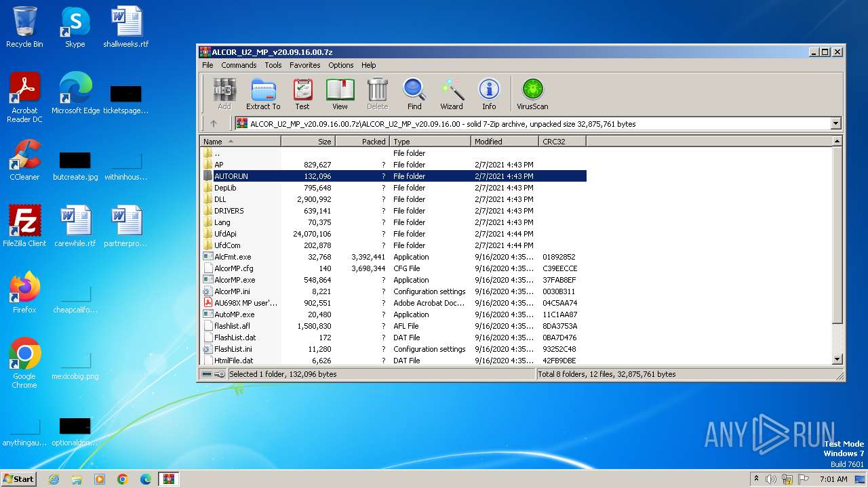The height and width of the screenshot is (488, 868).
Task: Launch the Wizard tool
Action: (452, 94)
